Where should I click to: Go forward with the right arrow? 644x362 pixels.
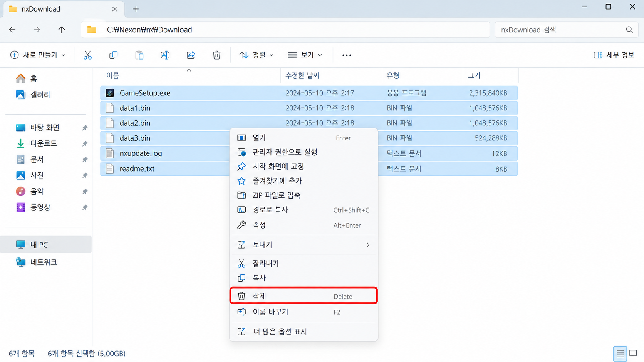tap(37, 30)
